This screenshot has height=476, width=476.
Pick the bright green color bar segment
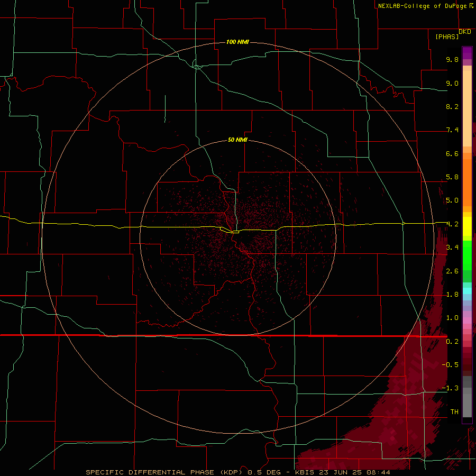467,255
